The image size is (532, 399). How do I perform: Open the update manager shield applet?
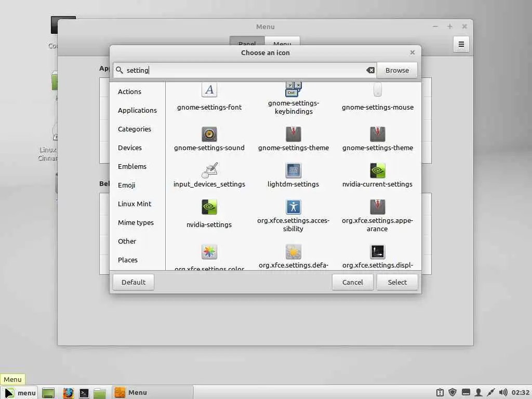click(x=453, y=393)
